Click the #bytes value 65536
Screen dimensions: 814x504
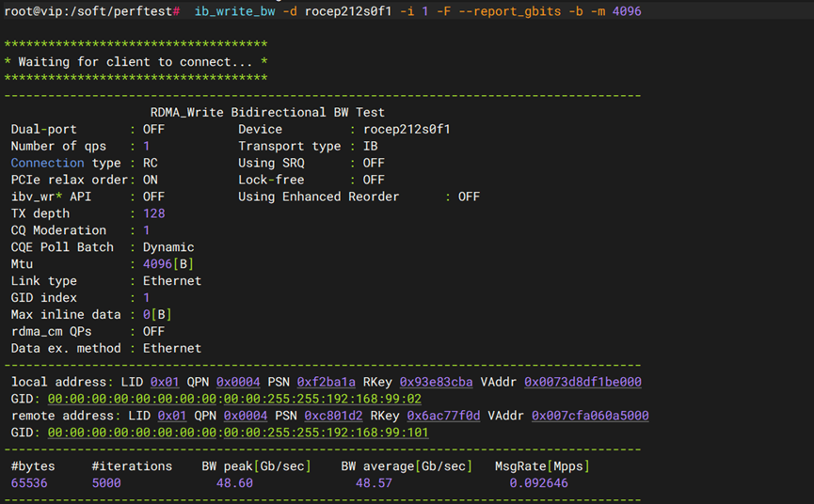click(28, 483)
